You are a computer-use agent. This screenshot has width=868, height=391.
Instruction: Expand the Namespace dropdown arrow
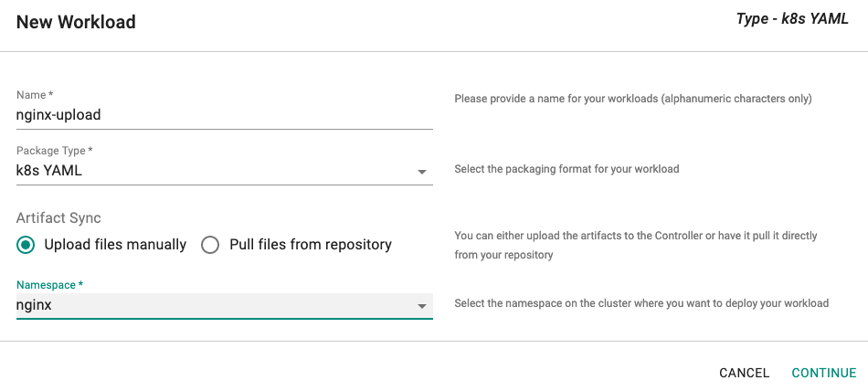point(422,306)
